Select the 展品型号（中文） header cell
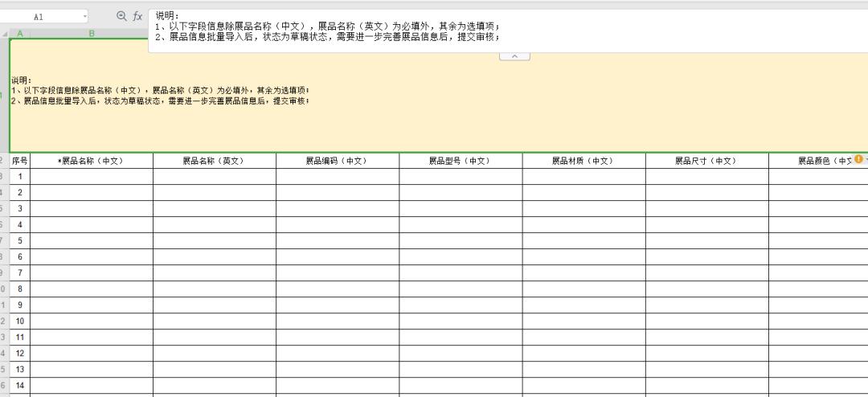Viewport: 868px width, 397px height. coord(461,161)
